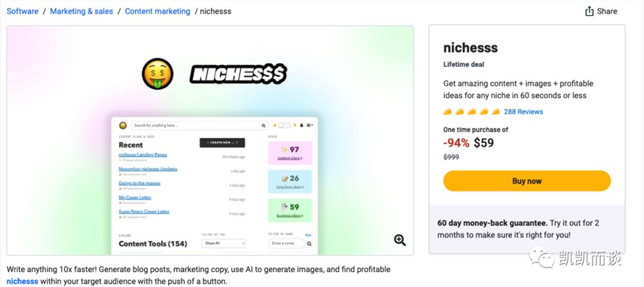Click the Share upload icon

(589, 11)
